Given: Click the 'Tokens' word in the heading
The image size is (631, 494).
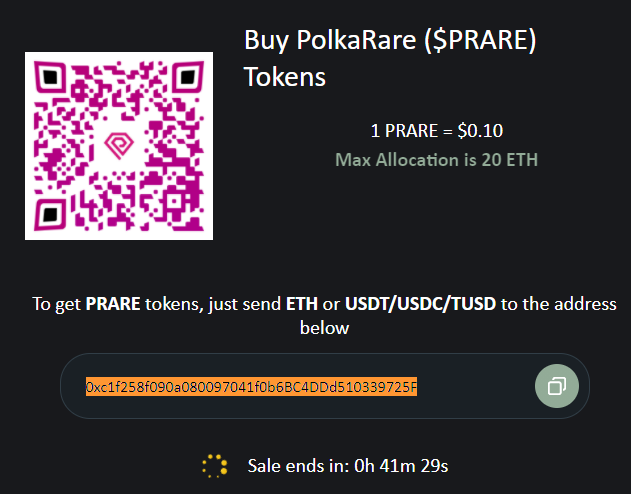Looking at the screenshot, I should [285, 77].
